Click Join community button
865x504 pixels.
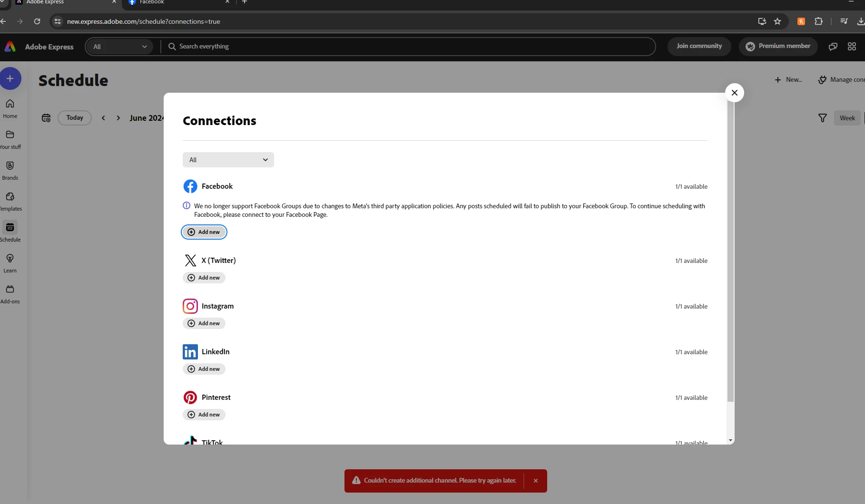699,47
